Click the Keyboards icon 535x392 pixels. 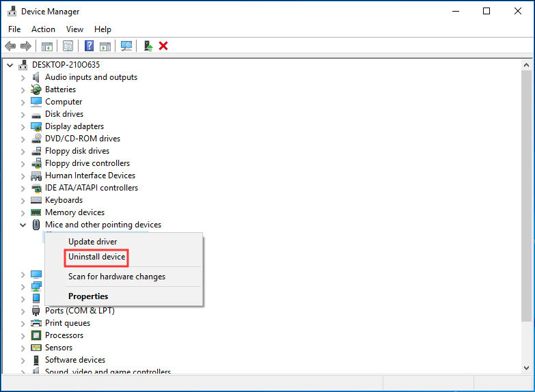point(36,200)
